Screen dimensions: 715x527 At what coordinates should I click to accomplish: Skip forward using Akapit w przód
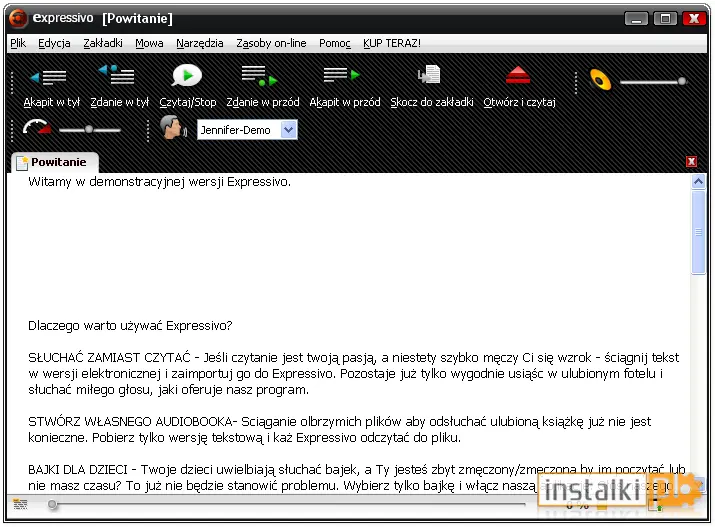click(x=342, y=75)
